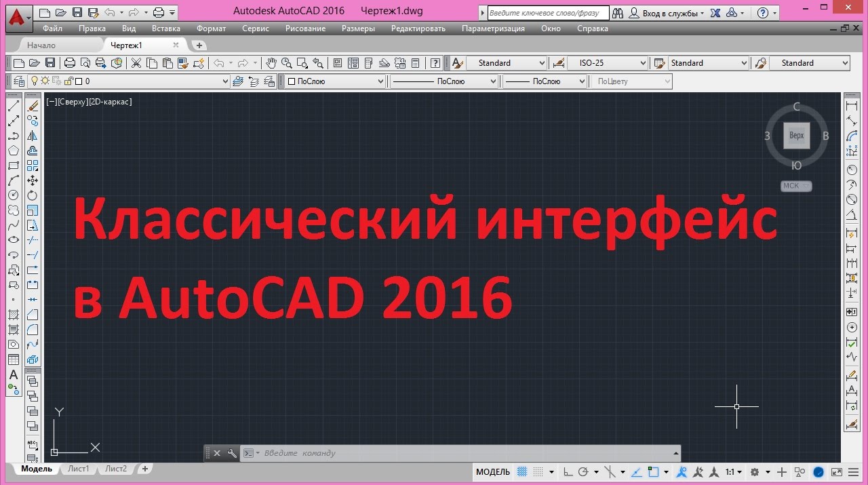Open the Layer Properties Manager icon
Screen dimensions: 868x485
point(19,81)
